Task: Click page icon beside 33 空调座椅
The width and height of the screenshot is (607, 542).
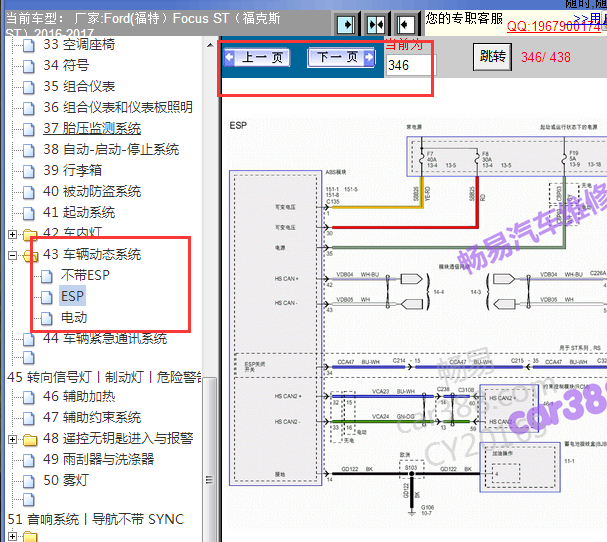Action: coord(29,45)
